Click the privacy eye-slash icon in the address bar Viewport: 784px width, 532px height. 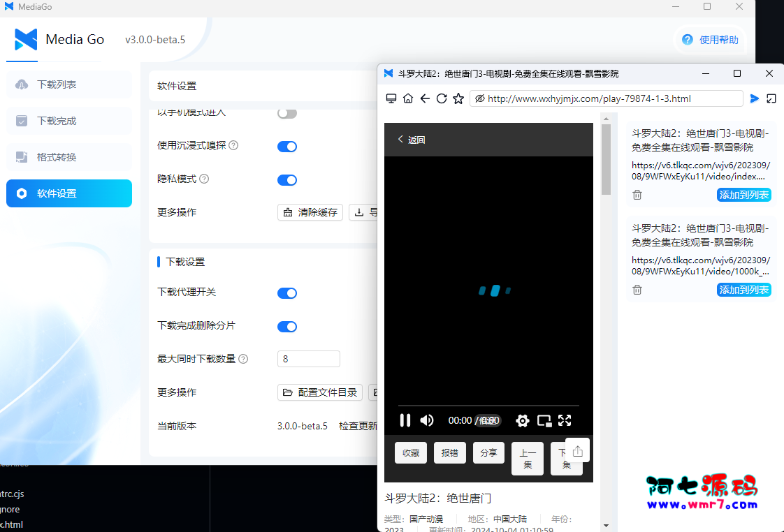pyautogui.click(x=479, y=98)
